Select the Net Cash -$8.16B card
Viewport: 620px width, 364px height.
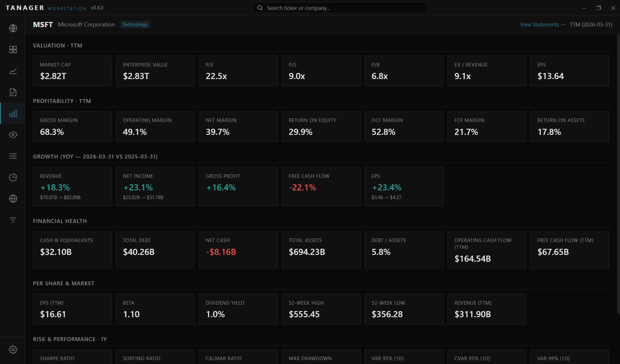pyautogui.click(x=238, y=250)
